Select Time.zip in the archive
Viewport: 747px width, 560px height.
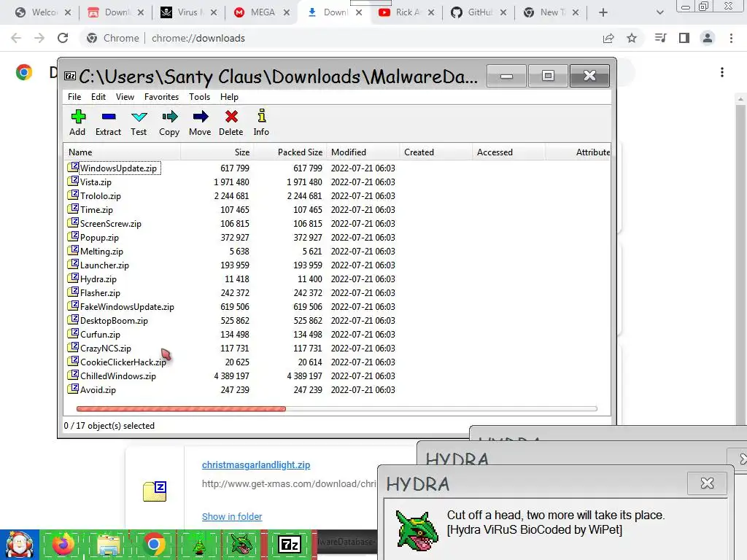click(x=96, y=209)
